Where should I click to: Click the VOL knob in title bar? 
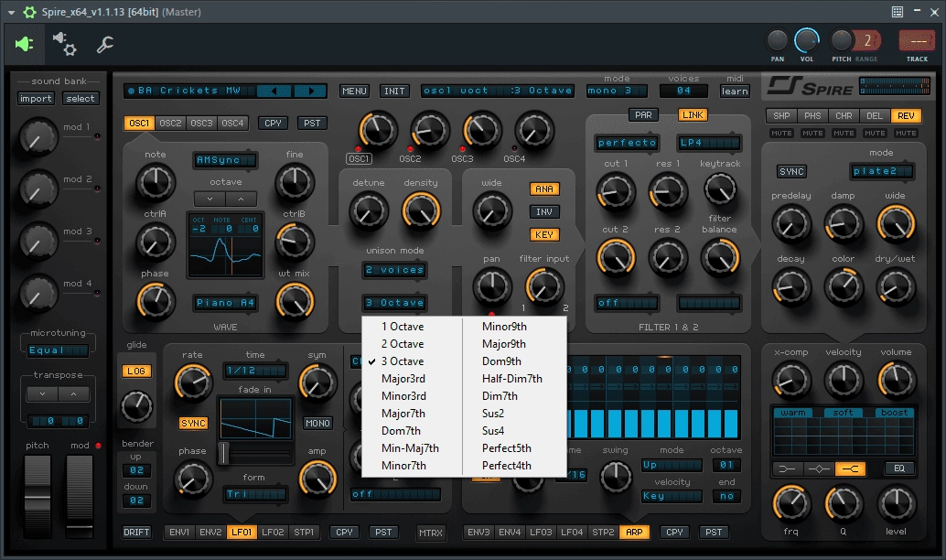[807, 41]
